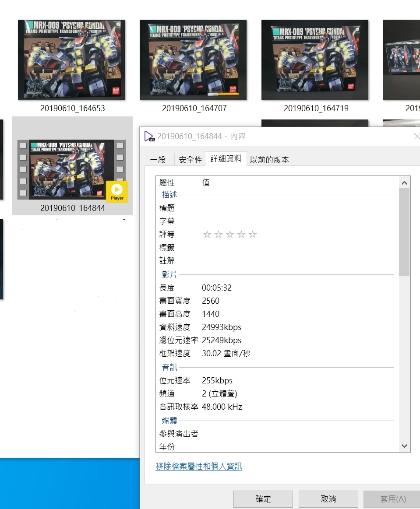Click the details list scrollbar thumb

pyautogui.click(x=404, y=232)
